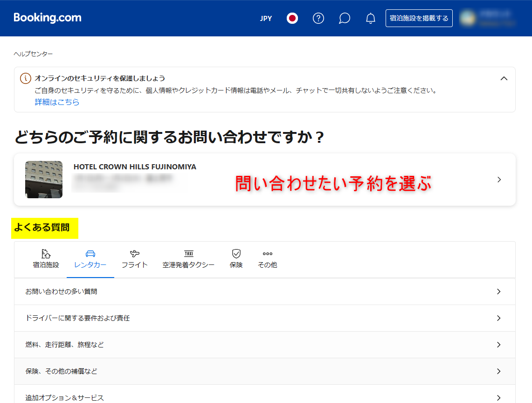Click the 宿泊施設を掲載する button
Viewport: 532px width, 403px height.
point(419,18)
